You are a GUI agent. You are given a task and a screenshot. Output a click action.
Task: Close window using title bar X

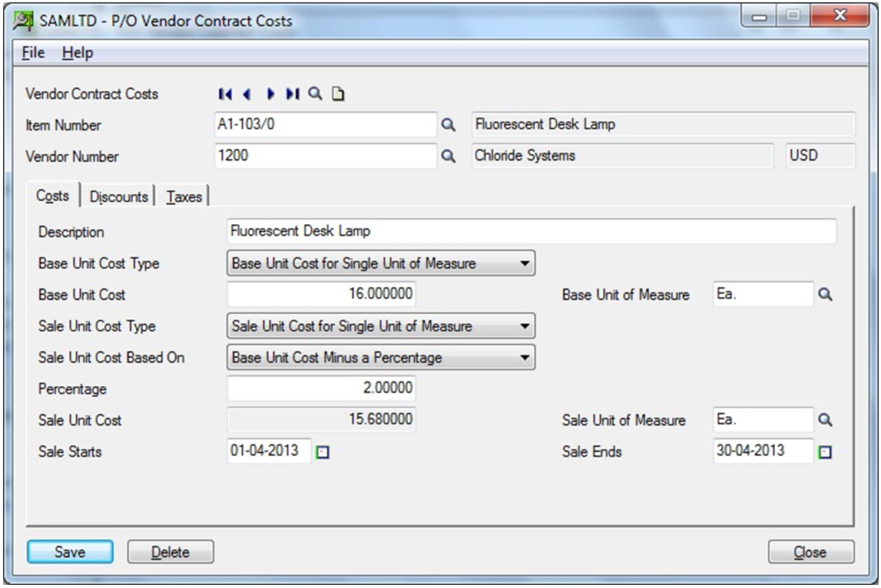[840, 16]
